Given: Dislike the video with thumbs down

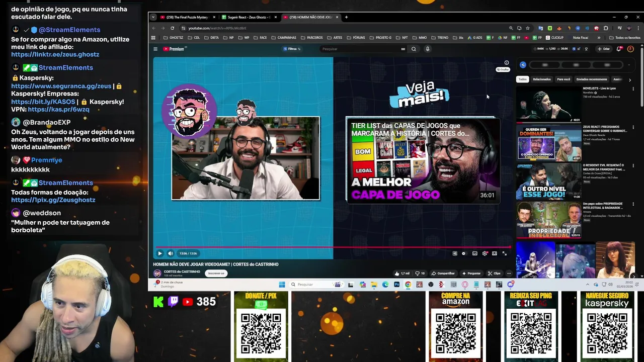Looking at the screenshot, I should (420, 274).
